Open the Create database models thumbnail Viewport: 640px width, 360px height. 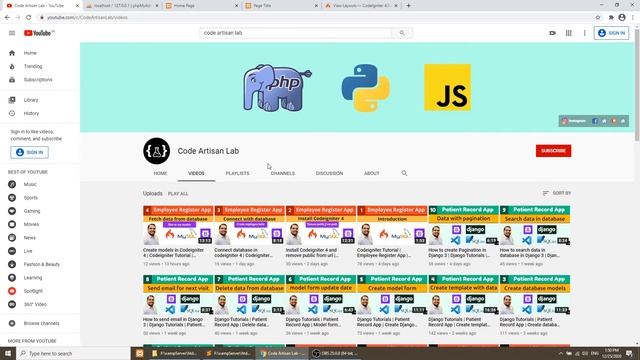point(535,295)
